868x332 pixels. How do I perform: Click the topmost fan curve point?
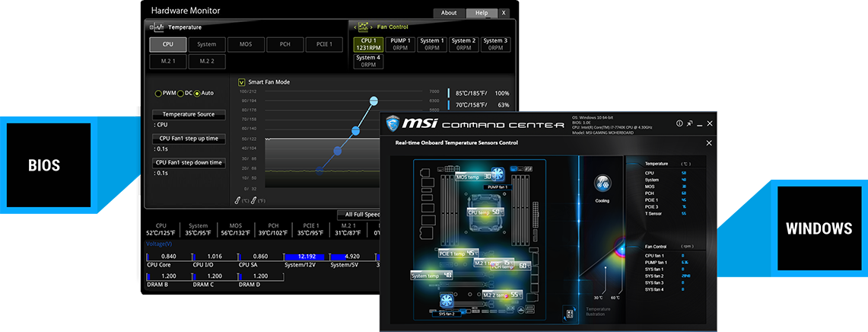pyautogui.click(x=374, y=101)
